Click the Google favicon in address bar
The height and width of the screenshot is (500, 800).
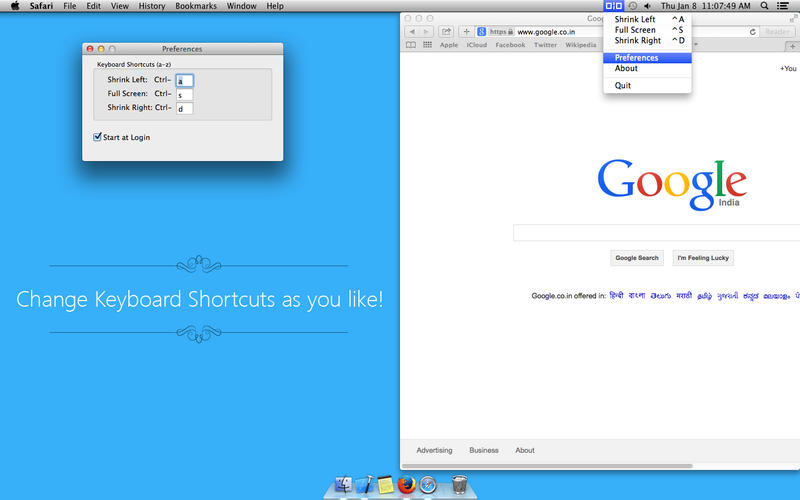[x=481, y=32]
